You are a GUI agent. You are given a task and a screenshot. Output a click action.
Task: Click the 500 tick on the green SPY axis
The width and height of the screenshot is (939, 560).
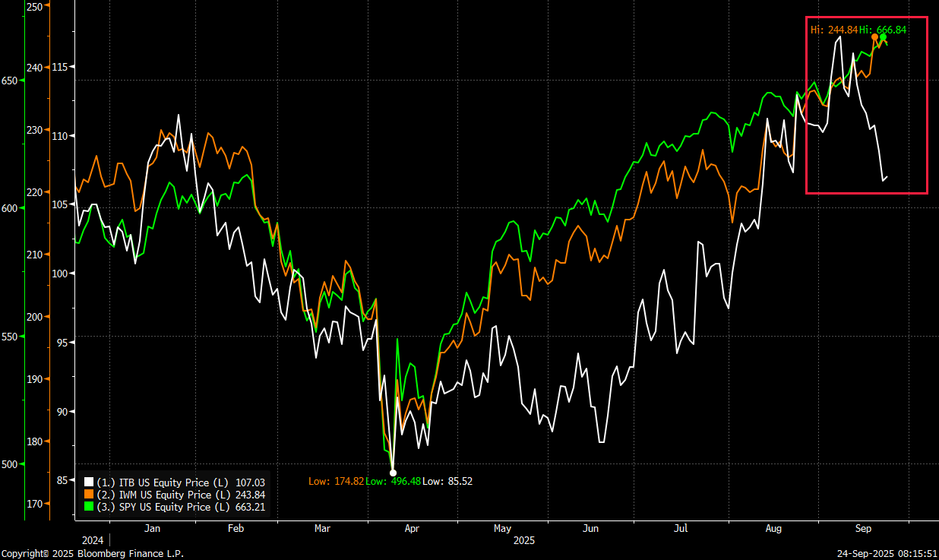click(x=10, y=464)
